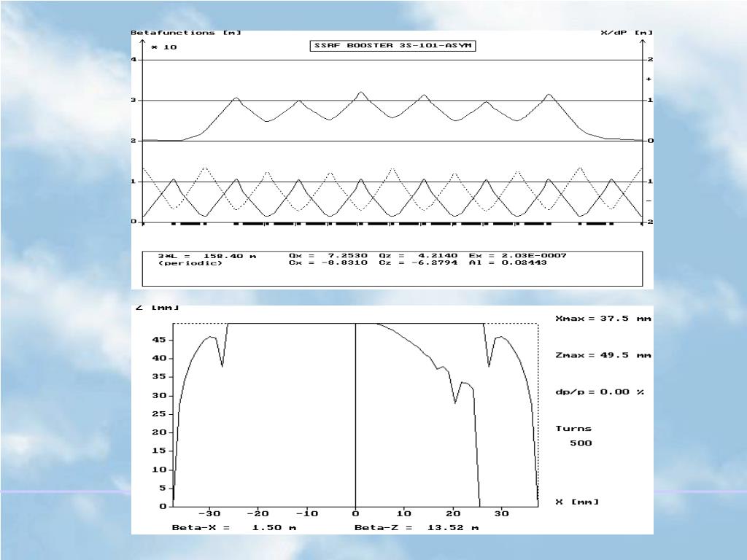Click the X [mm] axis label
The height and width of the screenshot is (560, 747).
pyautogui.click(x=577, y=502)
